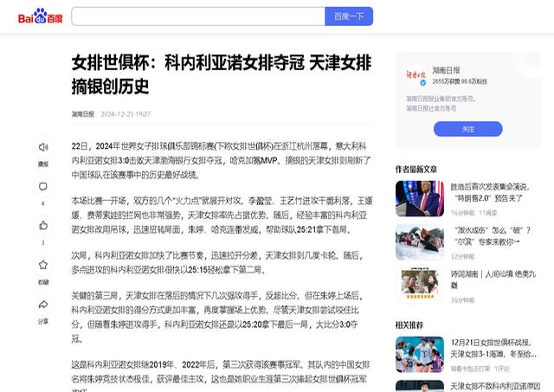Open article 胜选后首次发表集会演说
The height and width of the screenshot is (392, 554).
click(490, 192)
